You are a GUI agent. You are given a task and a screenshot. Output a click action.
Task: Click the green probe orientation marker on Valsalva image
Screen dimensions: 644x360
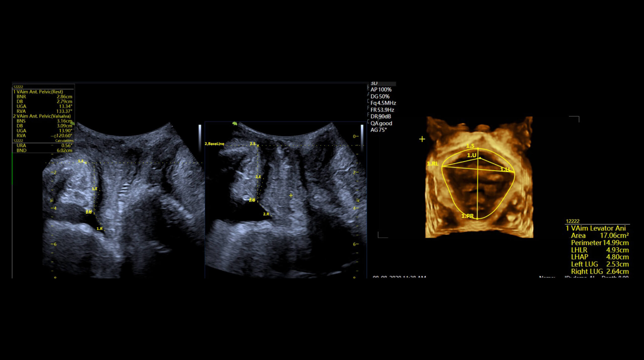point(235,123)
